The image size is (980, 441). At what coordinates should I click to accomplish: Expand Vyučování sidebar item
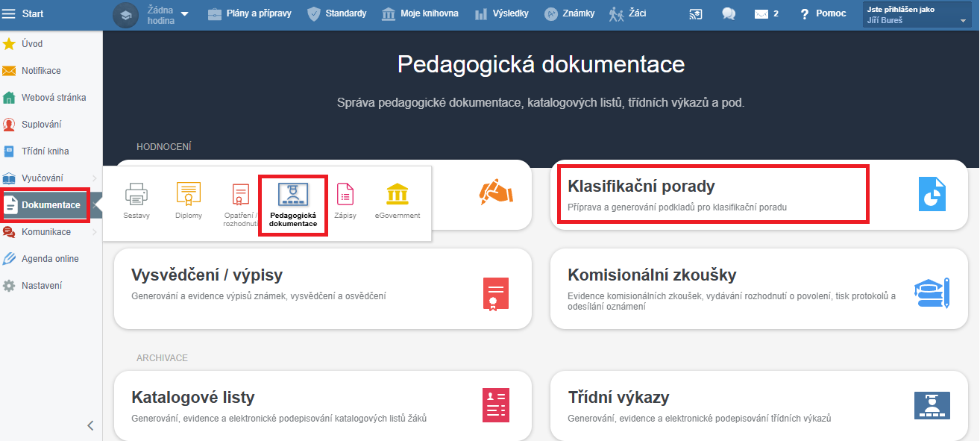(51, 178)
